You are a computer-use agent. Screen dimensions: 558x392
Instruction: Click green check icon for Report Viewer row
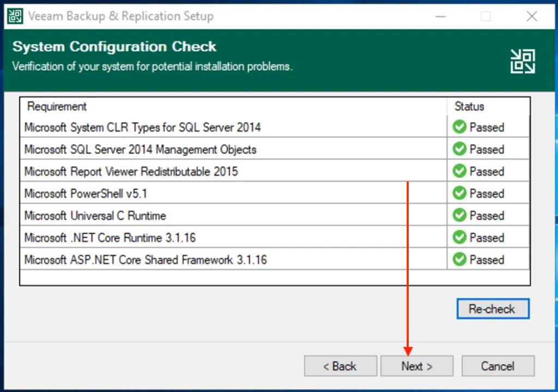click(459, 171)
